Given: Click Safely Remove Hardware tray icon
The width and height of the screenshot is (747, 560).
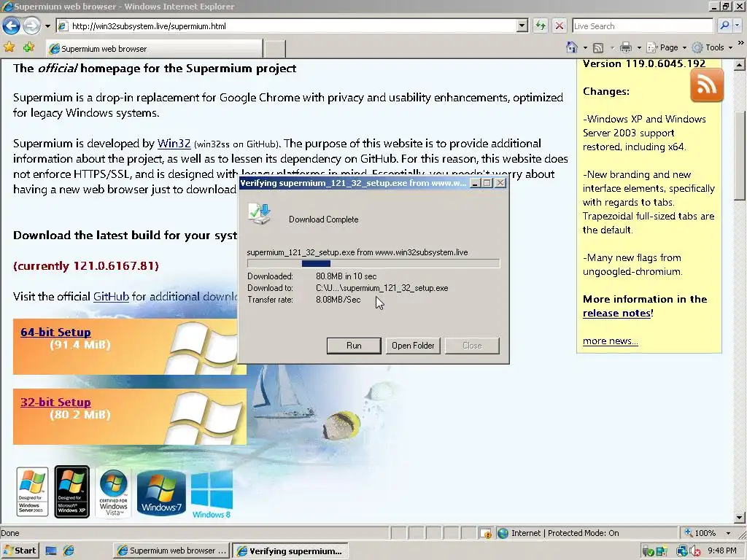Looking at the screenshot, I should (648, 551).
